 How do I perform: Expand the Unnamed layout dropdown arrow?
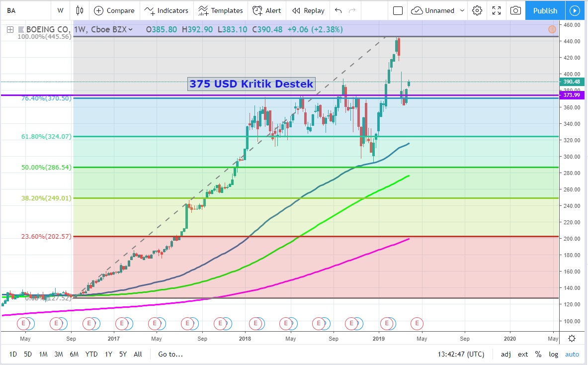462,10
